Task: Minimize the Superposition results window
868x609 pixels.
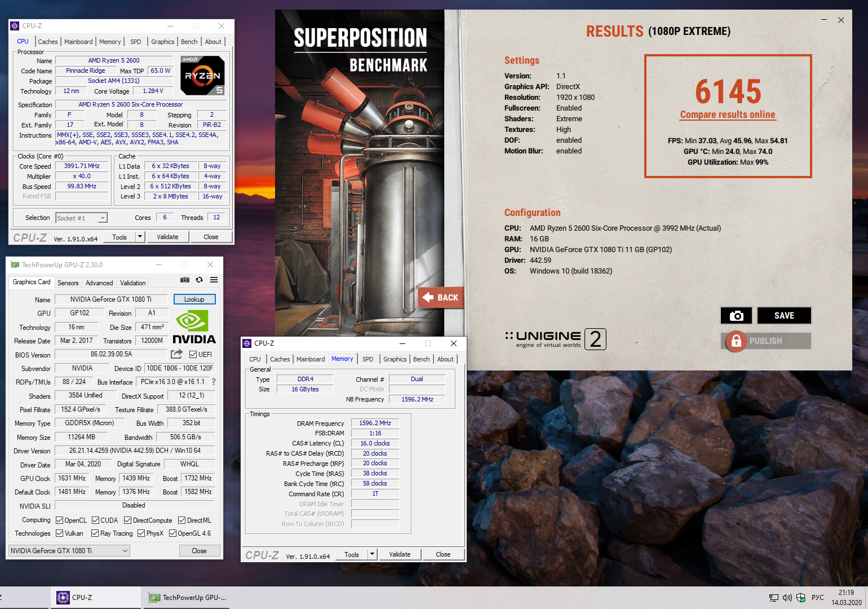Action: [x=824, y=20]
